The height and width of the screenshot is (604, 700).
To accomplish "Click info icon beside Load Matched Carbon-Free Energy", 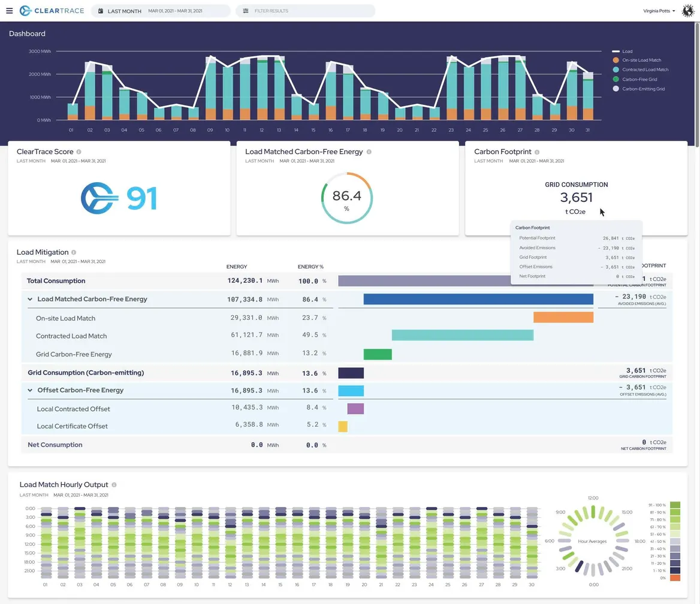I will tap(369, 152).
